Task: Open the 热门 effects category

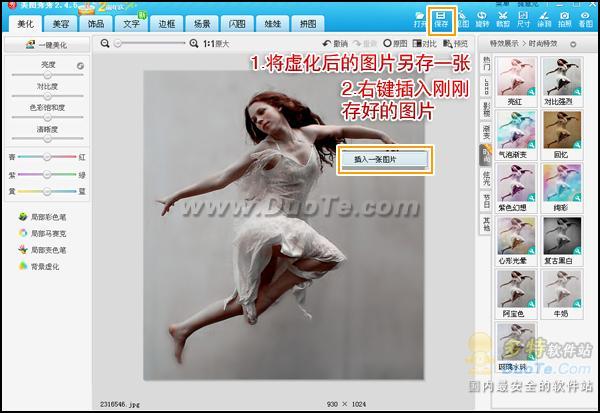Action: pyautogui.click(x=486, y=64)
